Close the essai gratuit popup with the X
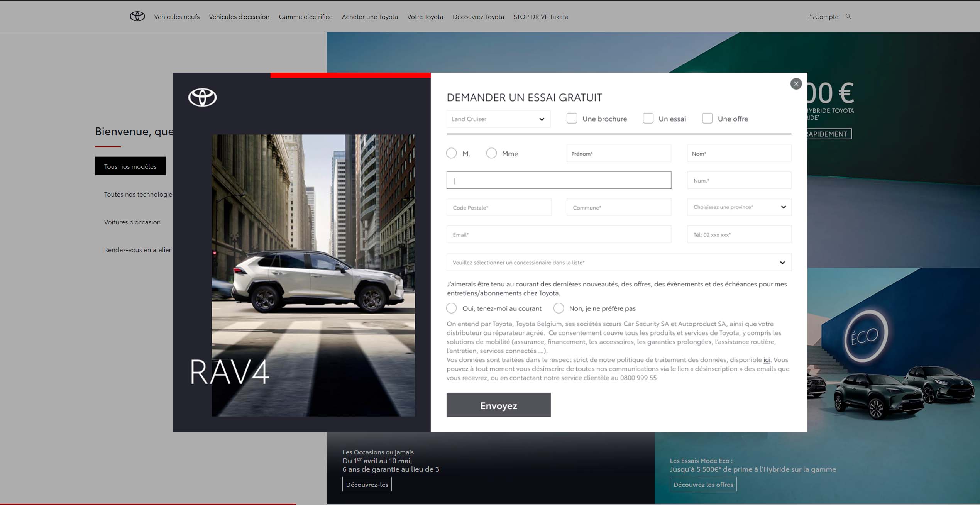 point(796,84)
